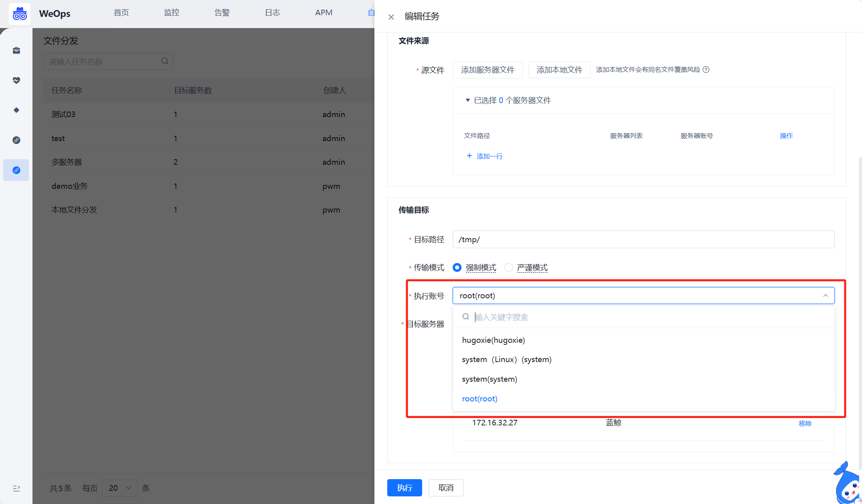Go to 告警 in top navigation
Screen dimensions: 862x504
pyautogui.click(x=222, y=13)
